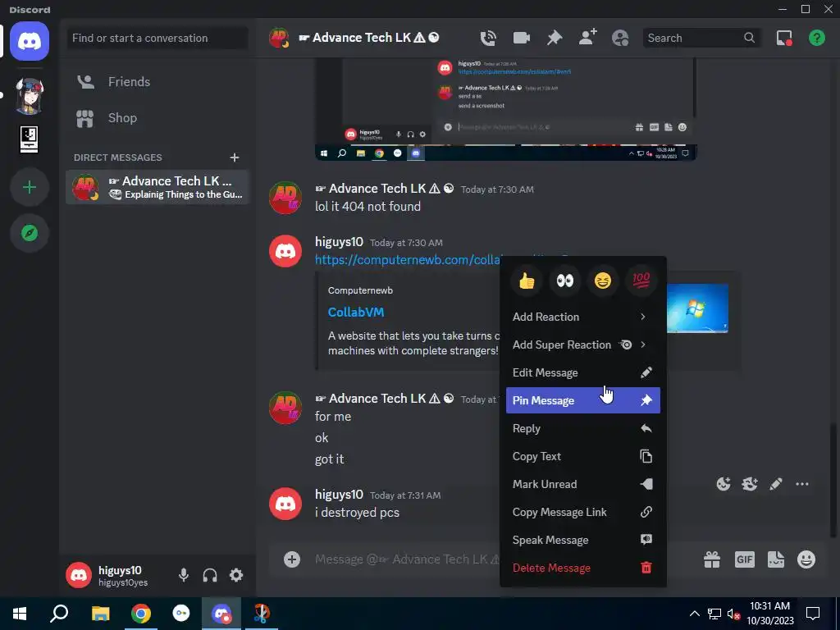
Task: Select Mark Unread menu entry
Action: pos(583,484)
